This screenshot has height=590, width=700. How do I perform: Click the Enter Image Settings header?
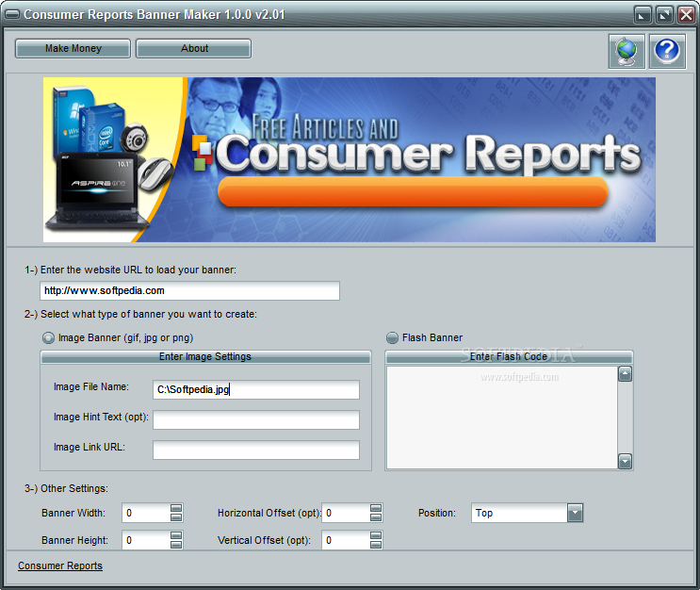(x=205, y=356)
